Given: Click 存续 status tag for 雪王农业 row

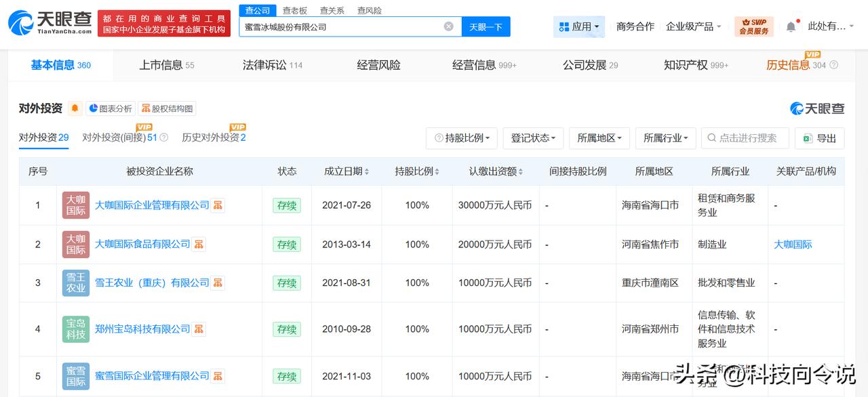Looking at the screenshot, I should (287, 283).
